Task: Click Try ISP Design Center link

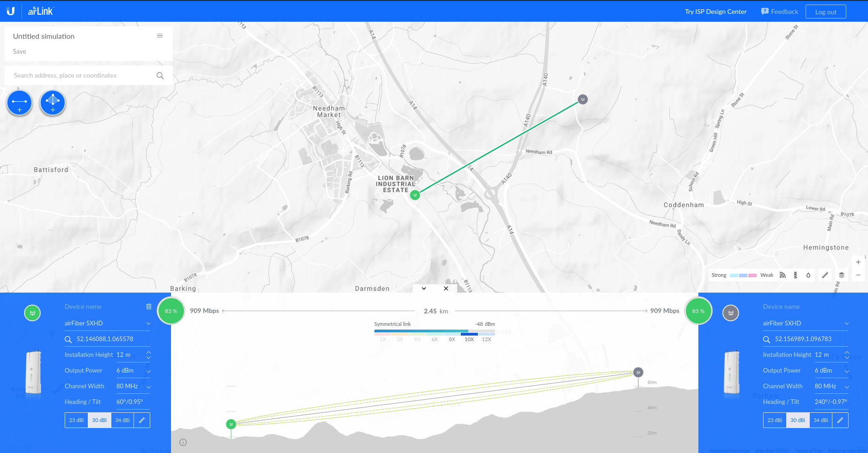Action: (x=715, y=12)
